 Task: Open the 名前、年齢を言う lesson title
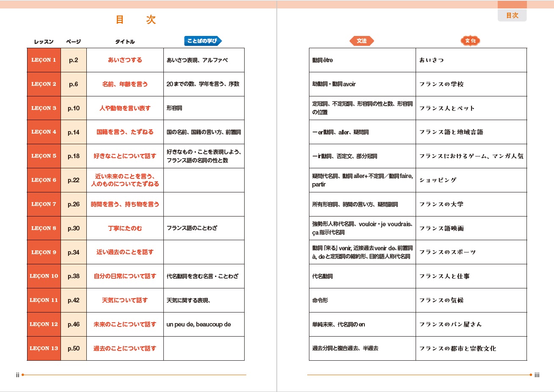(x=125, y=84)
